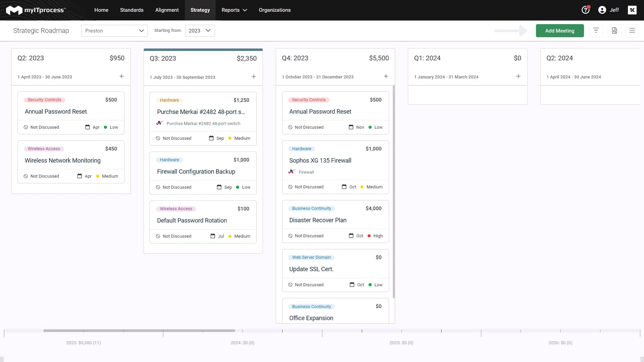Expand the Reports menu chevron
Screen dimensions: 644x362
245,10
